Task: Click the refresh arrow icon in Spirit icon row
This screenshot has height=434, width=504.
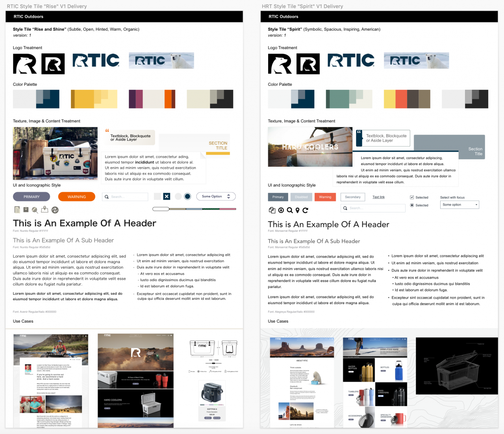Action: 305,210
